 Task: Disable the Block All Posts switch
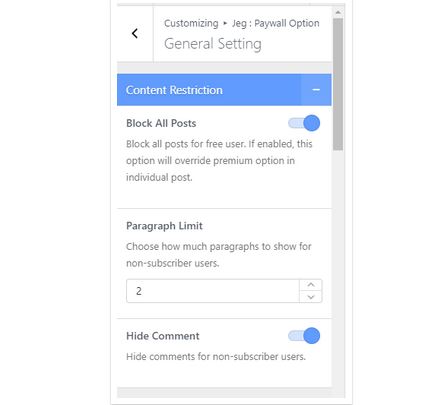(304, 123)
